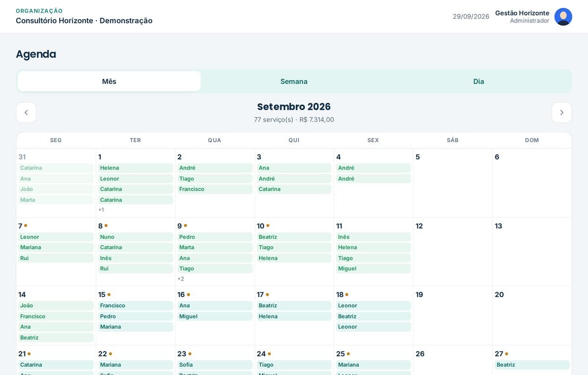Go to previous month using left chevron
588x375 pixels.
point(26,113)
